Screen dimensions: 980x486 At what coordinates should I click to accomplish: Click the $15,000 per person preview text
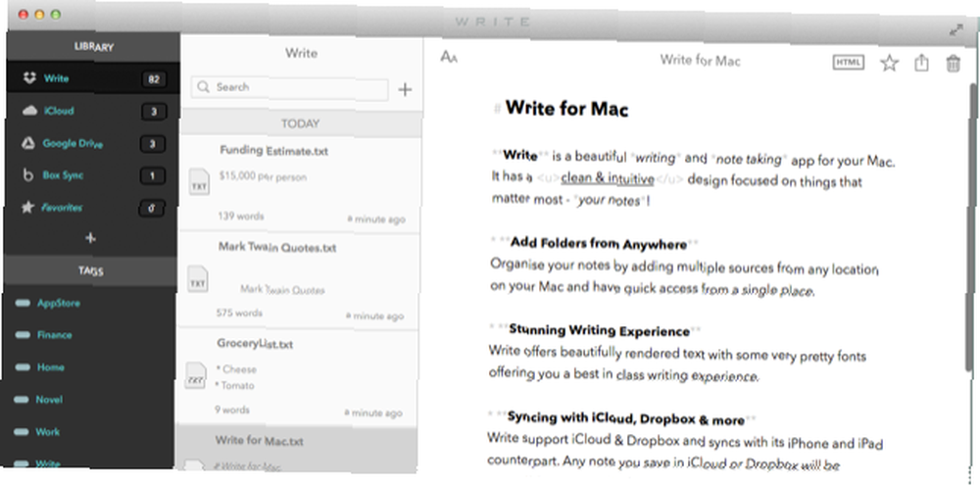[x=263, y=176]
